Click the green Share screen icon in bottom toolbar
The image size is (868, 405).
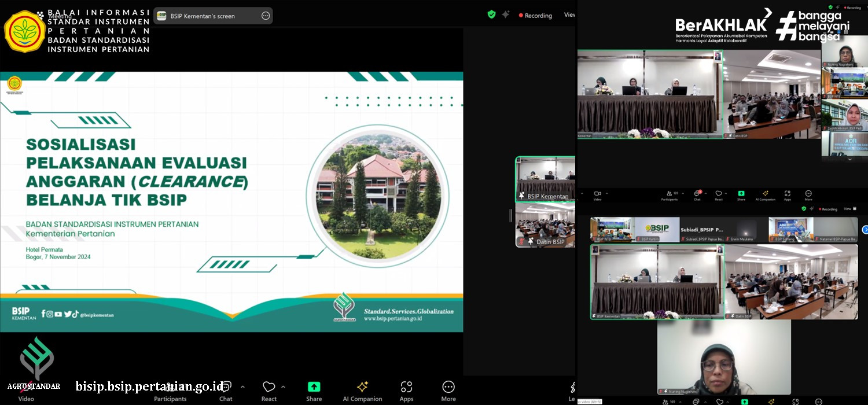tap(314, 387)
